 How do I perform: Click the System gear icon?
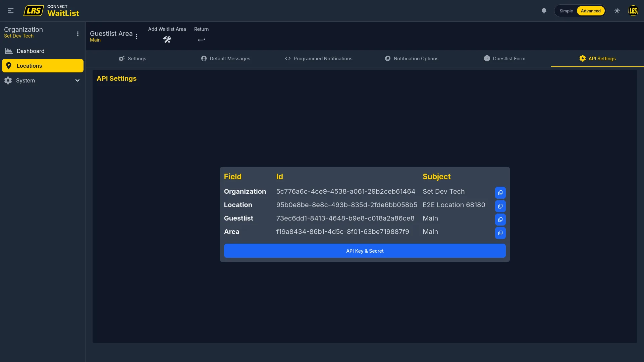click(8, 80)
